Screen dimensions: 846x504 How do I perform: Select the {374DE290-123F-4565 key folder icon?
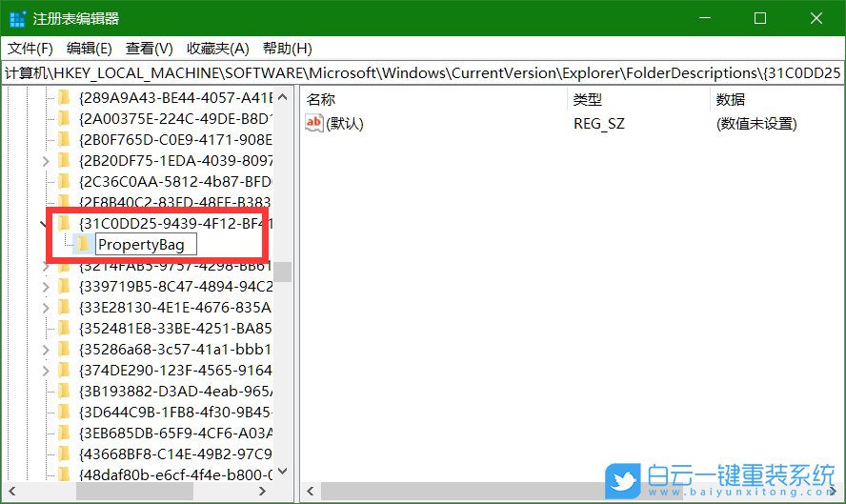pyautogui.click(x=64, y=371)
